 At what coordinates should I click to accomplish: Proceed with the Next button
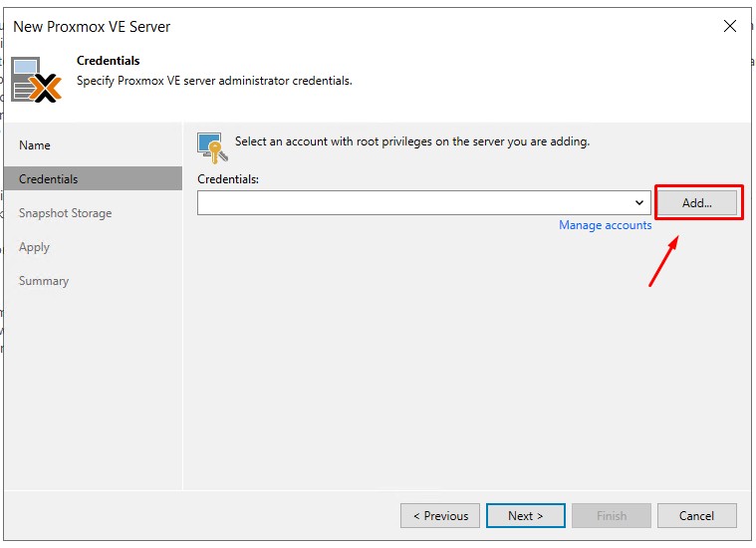(x=526, y=516)
